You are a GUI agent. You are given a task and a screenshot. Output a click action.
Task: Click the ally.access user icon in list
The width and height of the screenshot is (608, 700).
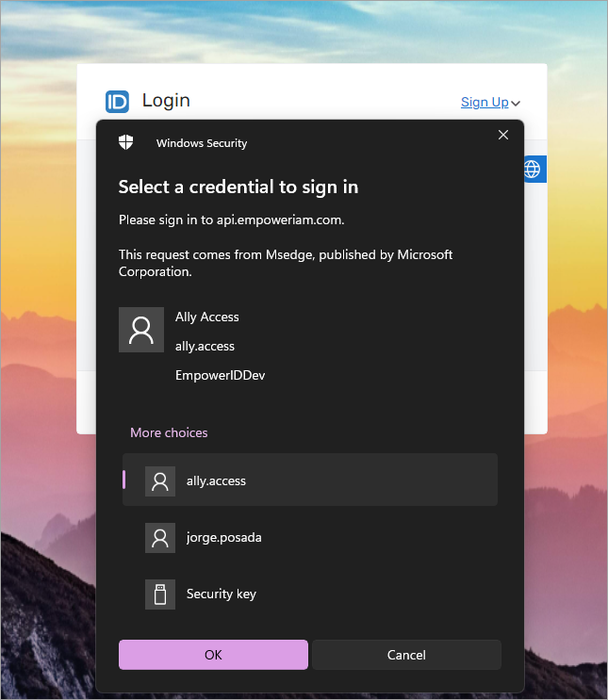[x=160, y=480]
